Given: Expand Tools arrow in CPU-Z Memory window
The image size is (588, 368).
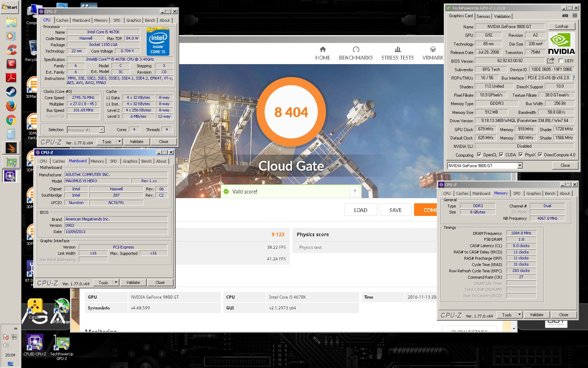Looking at the screenshot, I should click(x=519, y=315).
